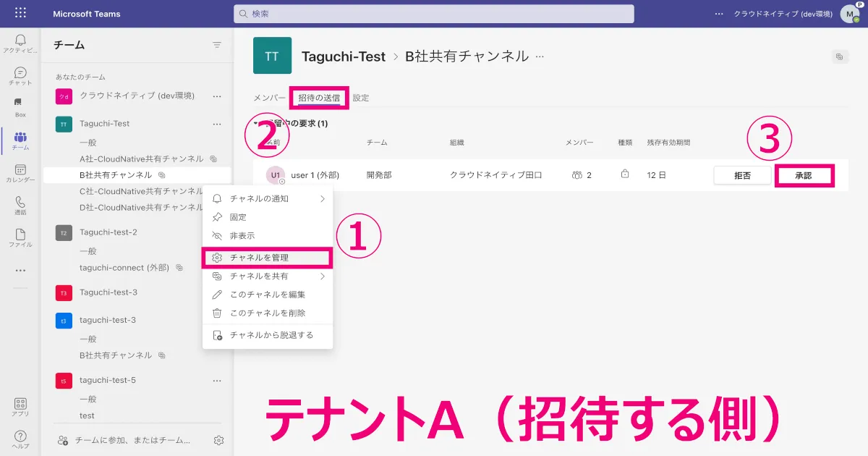Image resolution: width=868 pixels, height=456 pixels.
Task: Click the Taguchi-Test TT team avatar in header
Action: [272, 56]
